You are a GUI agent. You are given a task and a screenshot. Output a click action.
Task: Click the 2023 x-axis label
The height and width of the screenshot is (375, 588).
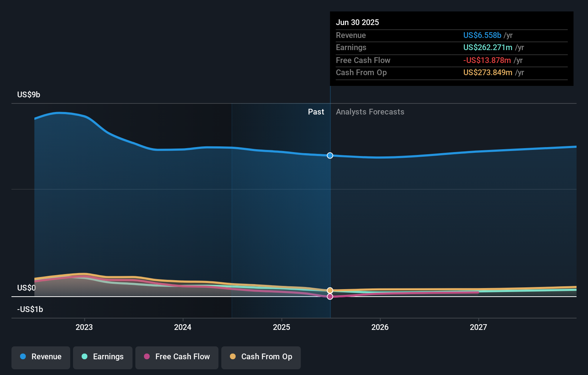tap(84, 327)
